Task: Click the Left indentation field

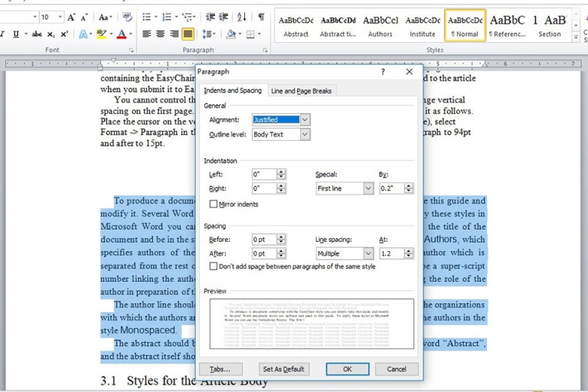Action: pos(264,174)
